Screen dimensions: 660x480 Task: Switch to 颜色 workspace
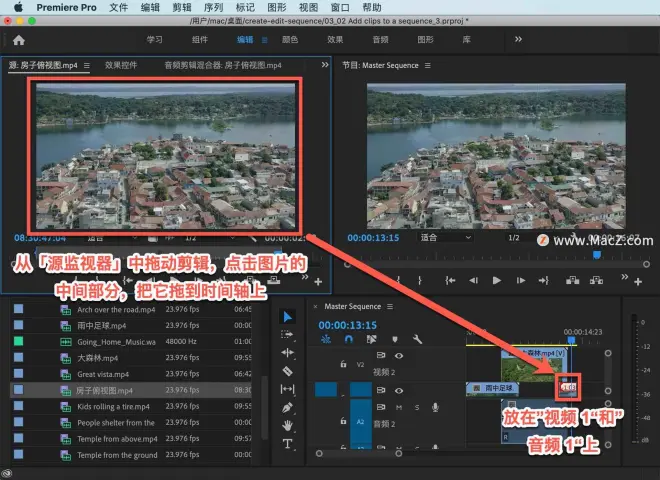pyautogui.click(x=290, y=40)
